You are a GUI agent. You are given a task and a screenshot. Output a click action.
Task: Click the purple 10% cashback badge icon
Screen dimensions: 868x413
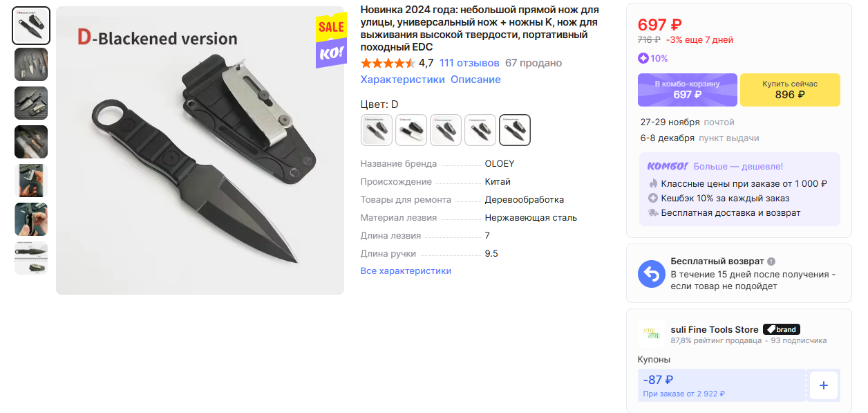643,58
